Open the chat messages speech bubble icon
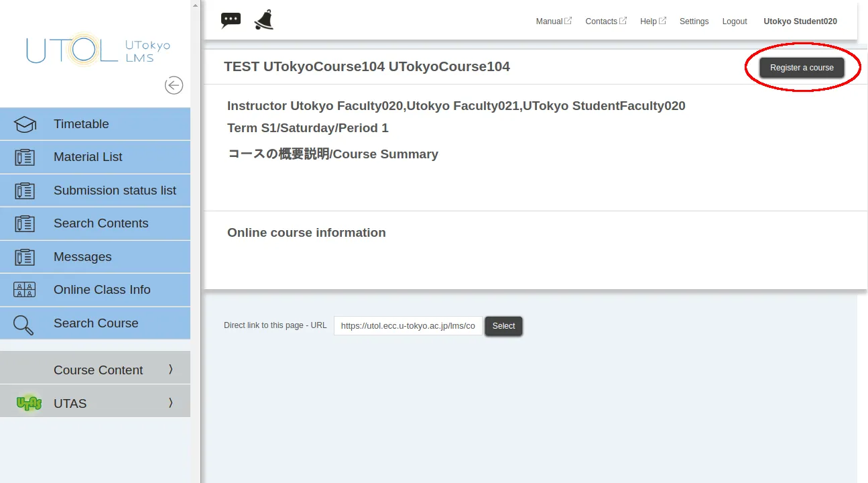The image size is (868, 483). click(231, 20)
